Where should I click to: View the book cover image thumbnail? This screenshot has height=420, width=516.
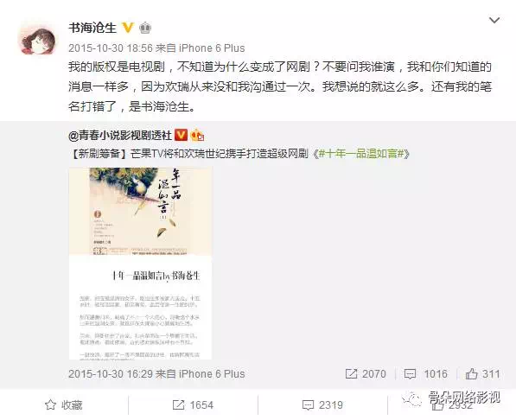(x=141, y=263)
